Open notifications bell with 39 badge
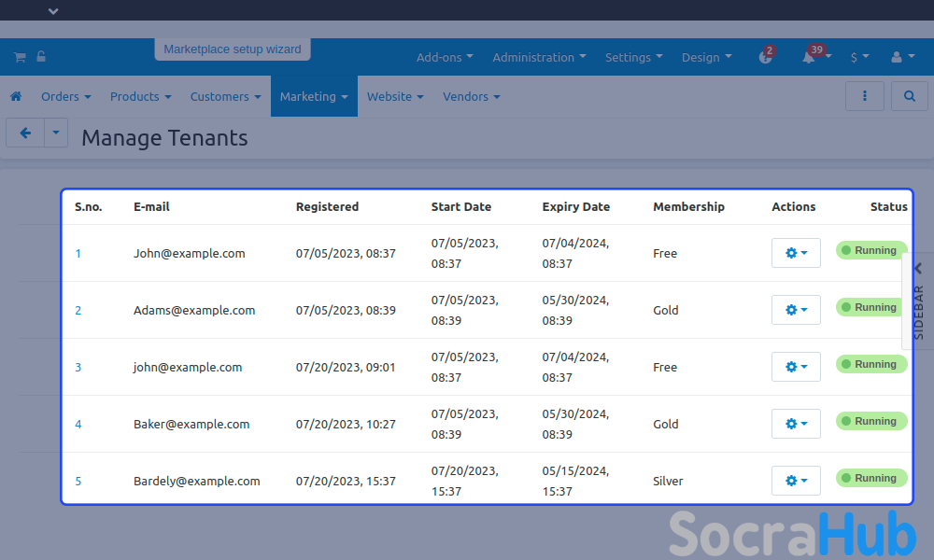 click(x=809, y=57)
